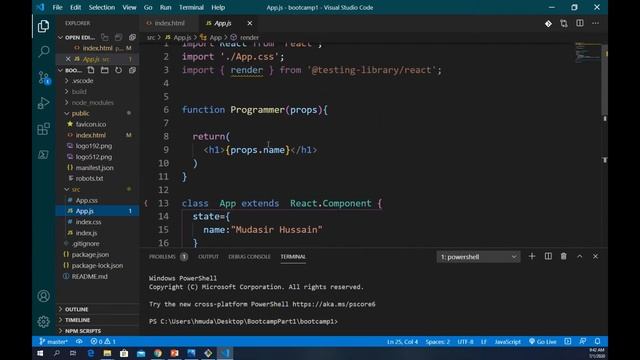Open the Extensions view
The width and height of the screenshot is (640, 360).
[43, 129]
